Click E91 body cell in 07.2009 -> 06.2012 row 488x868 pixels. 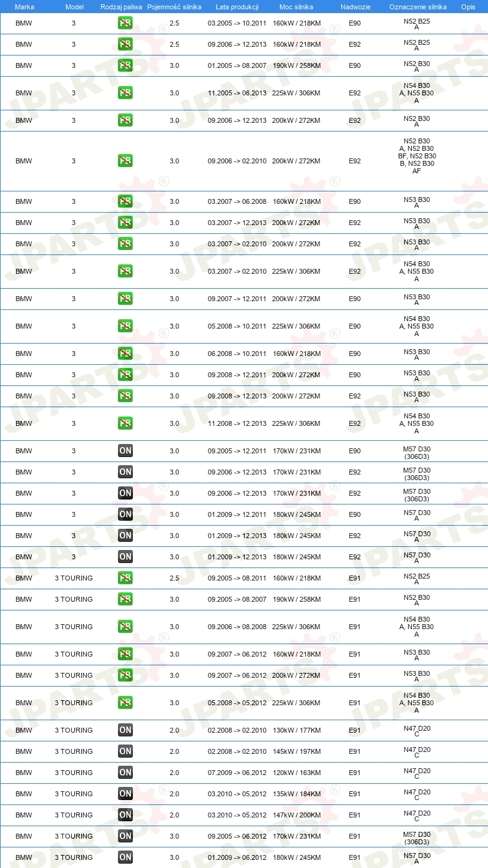click(x=355, y=773)
